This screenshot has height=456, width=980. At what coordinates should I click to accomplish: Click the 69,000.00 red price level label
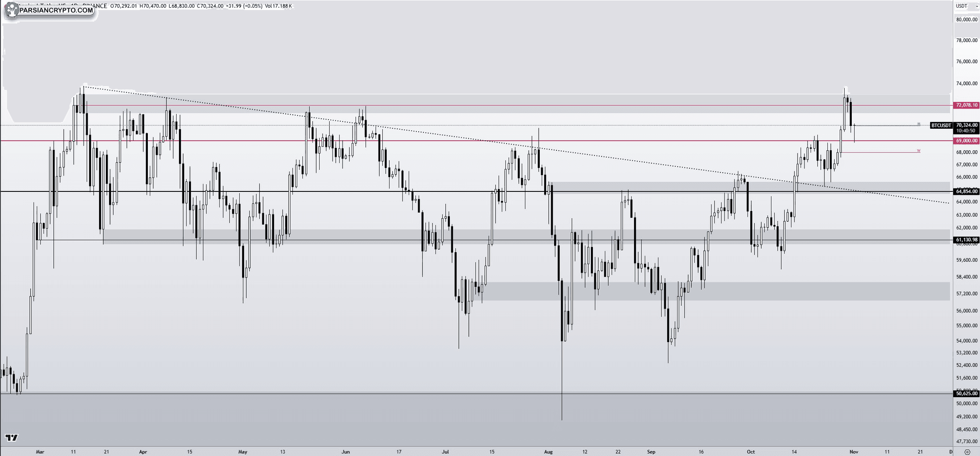(966, 141)
